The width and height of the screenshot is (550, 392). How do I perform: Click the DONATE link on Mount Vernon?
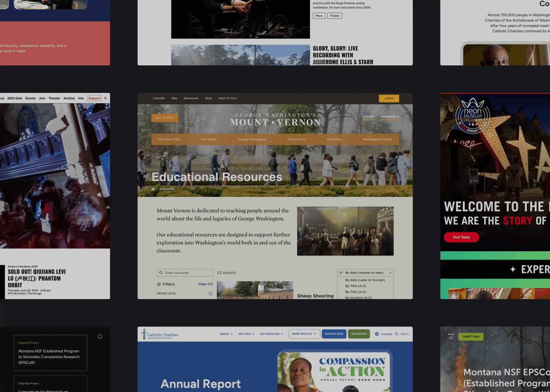pyautogui.click(x=368, y=117)
